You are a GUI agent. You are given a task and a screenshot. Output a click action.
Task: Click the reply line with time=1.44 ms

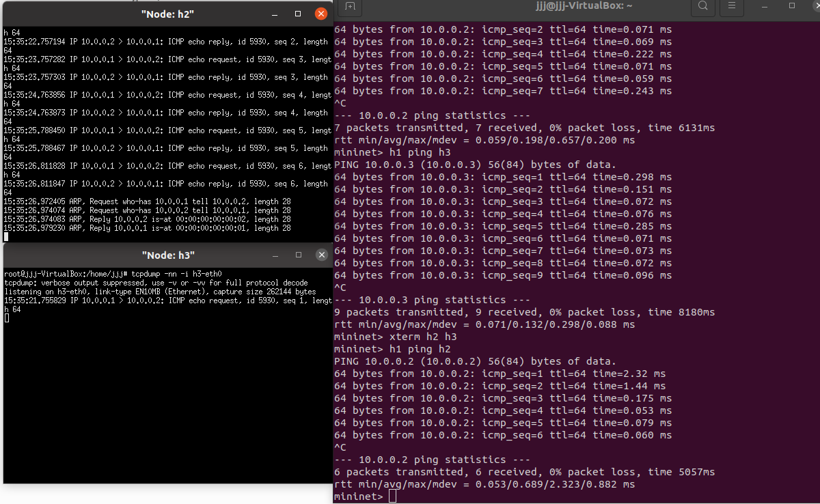click(x=500, y=386)
